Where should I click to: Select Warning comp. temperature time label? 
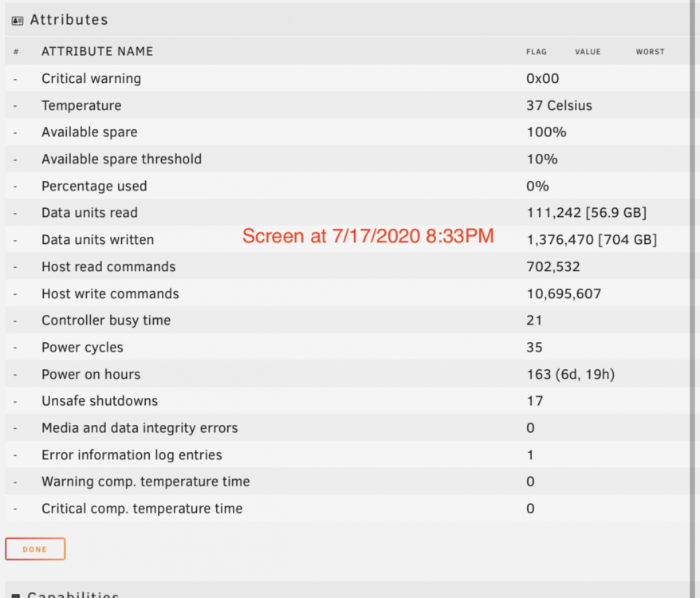point(146,482)
